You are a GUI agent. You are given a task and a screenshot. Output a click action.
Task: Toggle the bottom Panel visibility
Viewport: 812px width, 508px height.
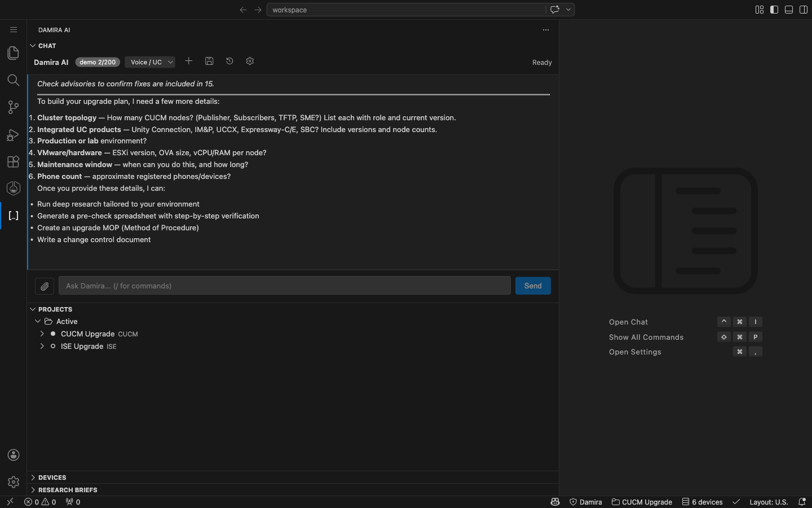point(789,10)
